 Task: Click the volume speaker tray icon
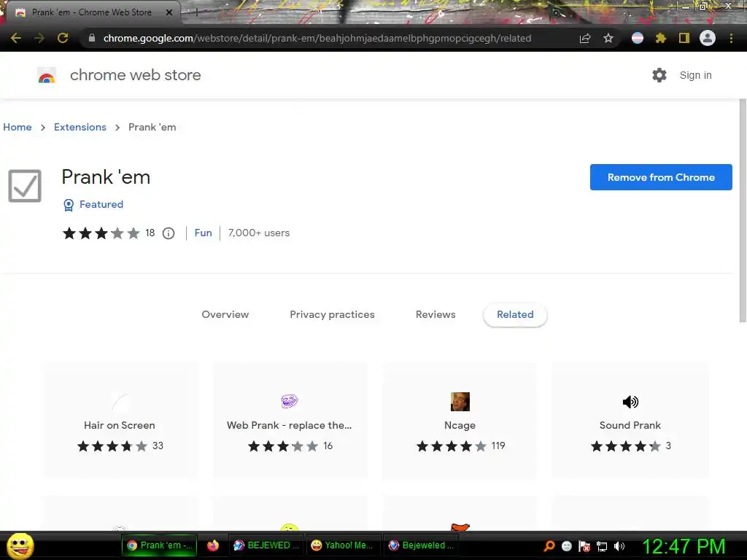[x=619, y=545]
